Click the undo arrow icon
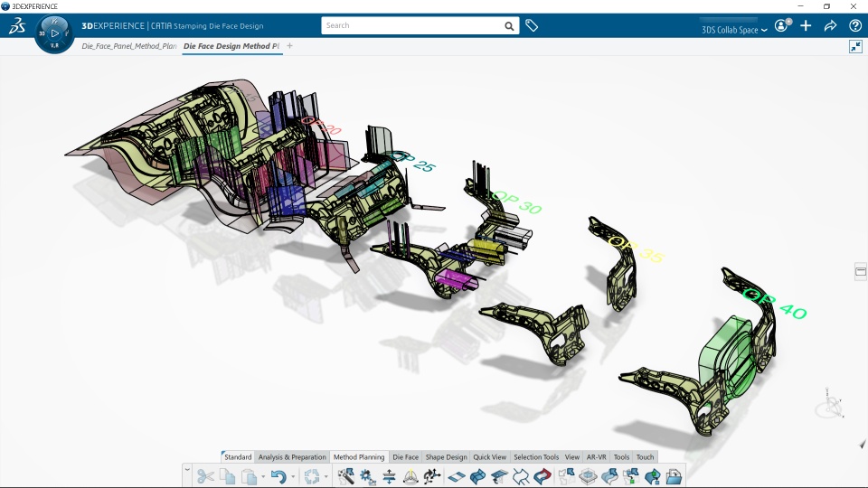 click(x=278, y=476)
